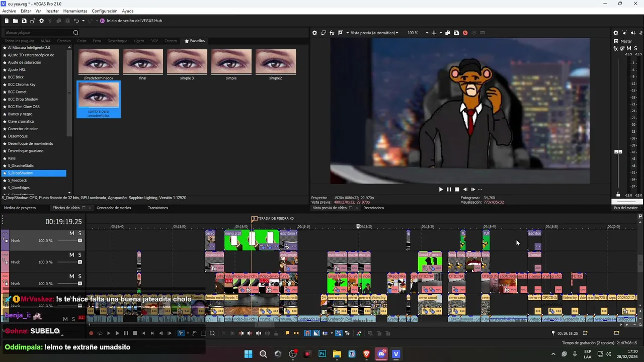Image resolution: width=644 pixels, height=362 pixels.
Task: Save the project with the disk icon
Action: tap(24, 21)
